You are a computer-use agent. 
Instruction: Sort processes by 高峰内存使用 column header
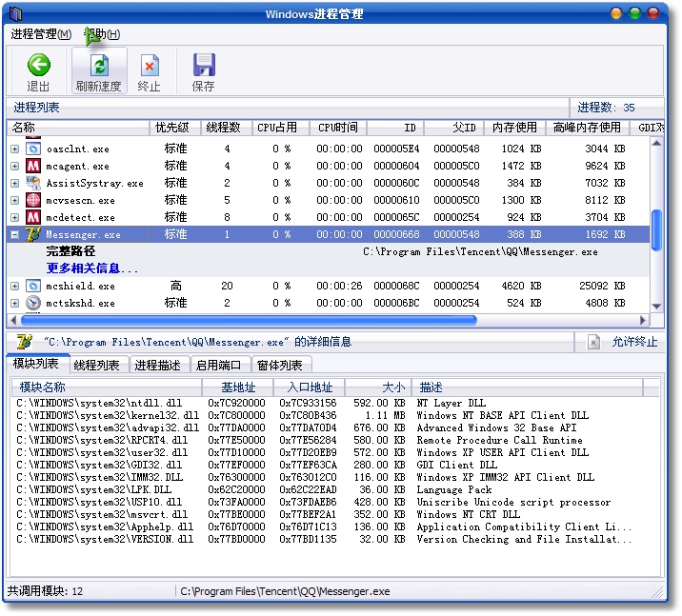588,128
